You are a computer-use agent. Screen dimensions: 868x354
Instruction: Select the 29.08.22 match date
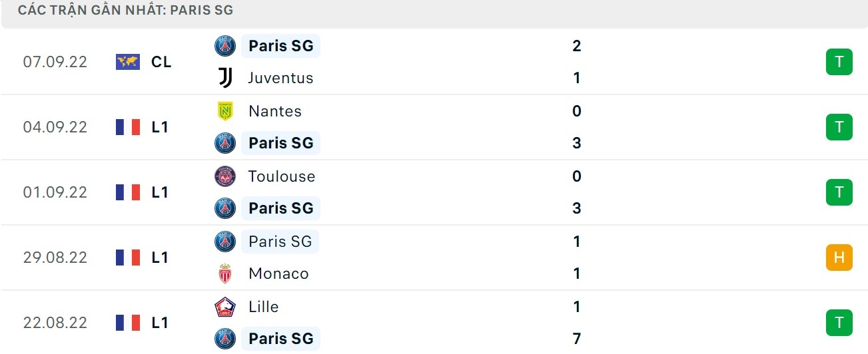55,258
